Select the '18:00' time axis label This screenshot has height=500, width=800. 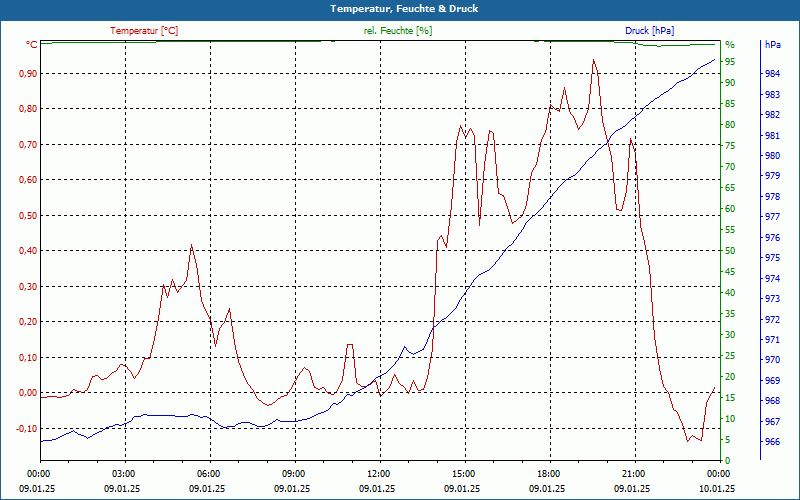[547, 473]
